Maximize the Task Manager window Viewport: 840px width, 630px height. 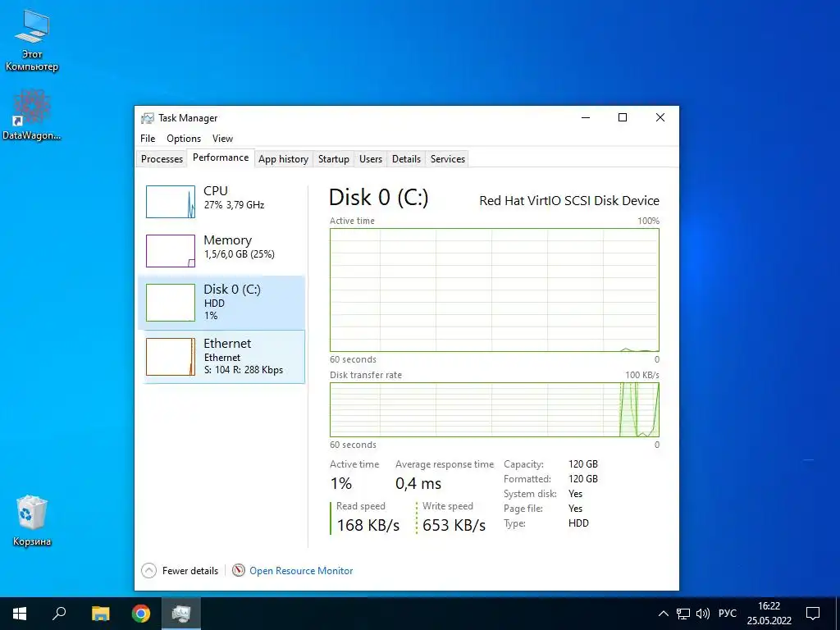(623, 117)
